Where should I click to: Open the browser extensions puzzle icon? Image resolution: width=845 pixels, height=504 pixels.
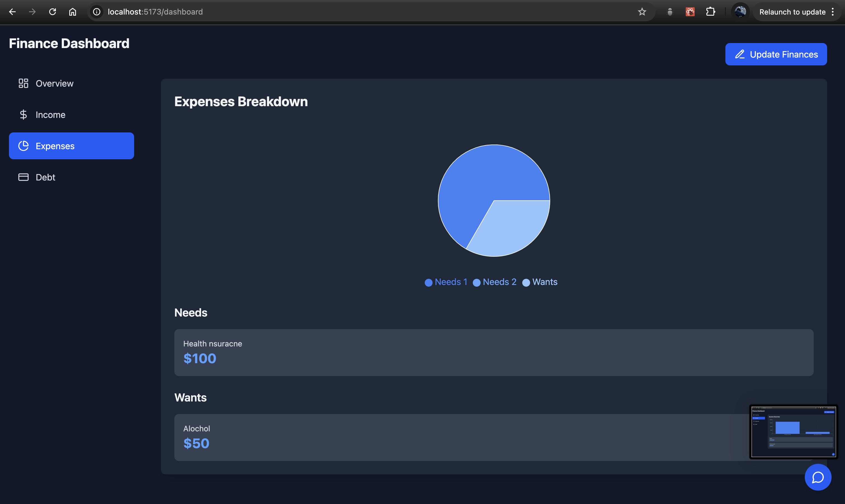[710, 12]
